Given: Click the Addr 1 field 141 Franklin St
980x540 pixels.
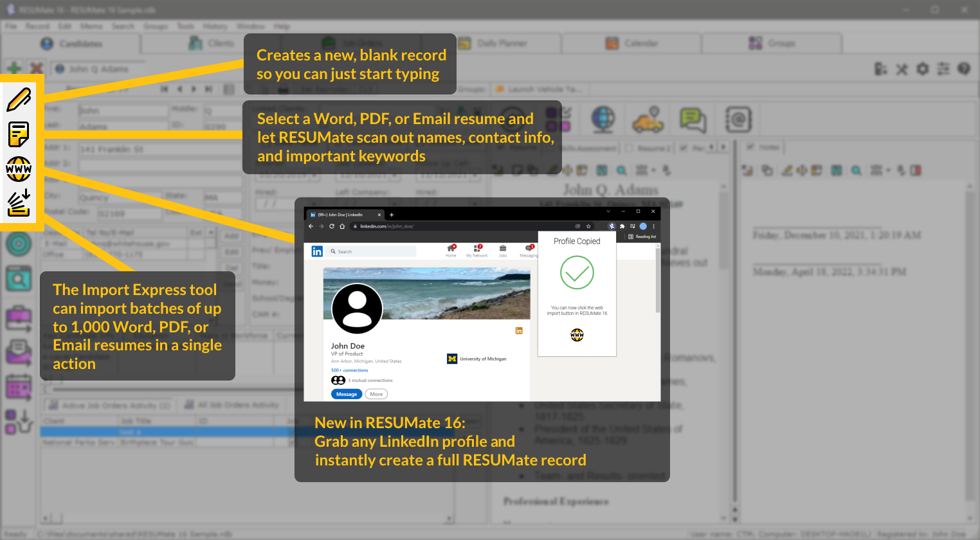Looking at the screenshot, I should pyautogui.click(x=159, y=149).
